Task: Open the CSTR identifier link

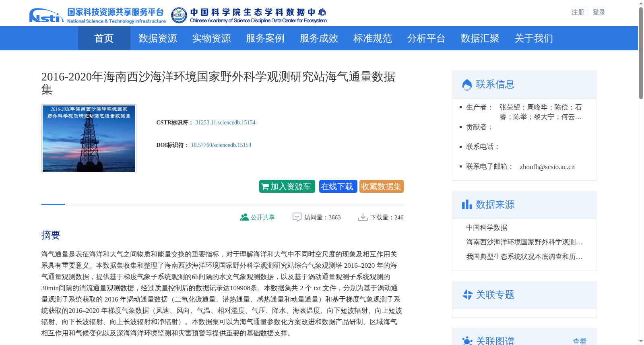Action: tap(225, 122)
